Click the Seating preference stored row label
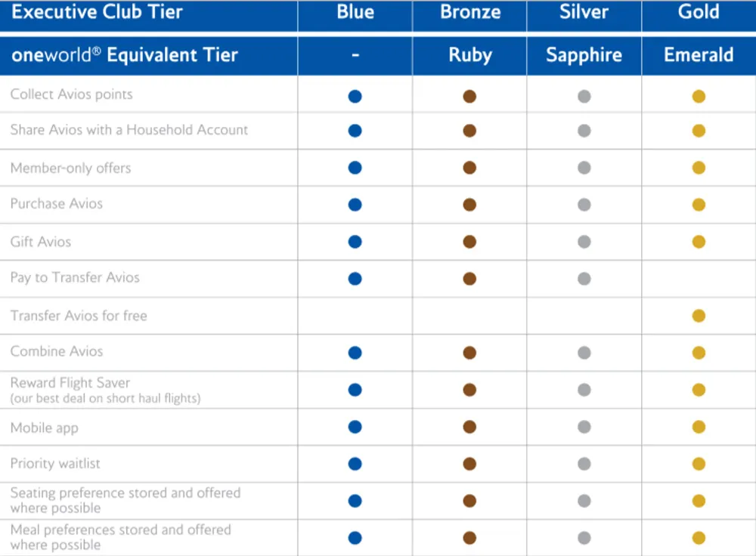Image resolution: width=756 pixels, height=556 pixels. (x=125, y=500)
